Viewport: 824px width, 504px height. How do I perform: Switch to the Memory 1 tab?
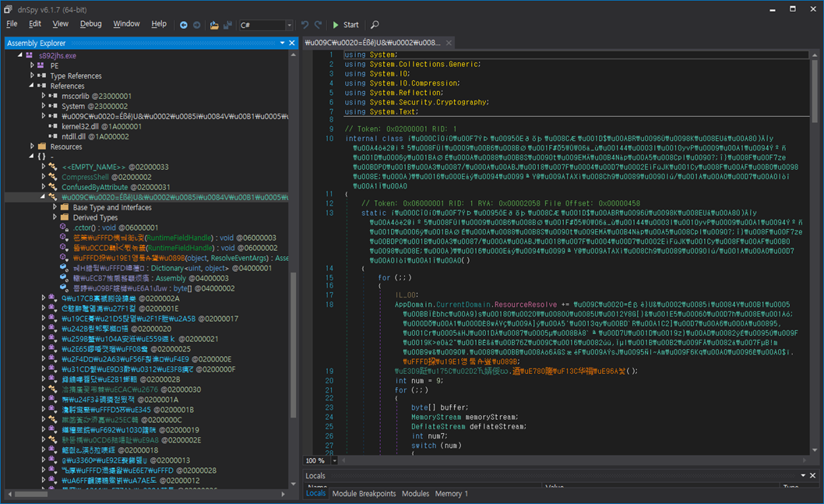coord(452,494)
